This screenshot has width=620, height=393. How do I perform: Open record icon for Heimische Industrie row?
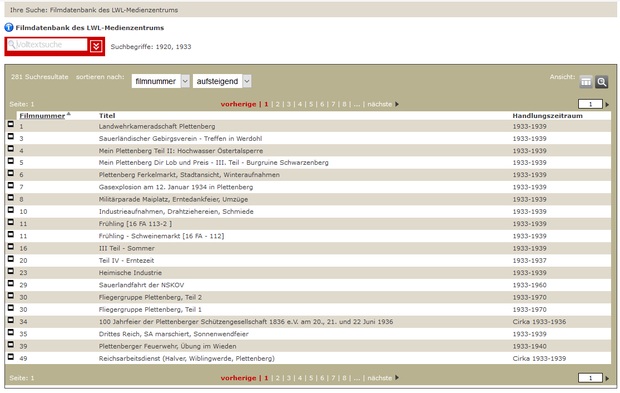tap(11, 271)
